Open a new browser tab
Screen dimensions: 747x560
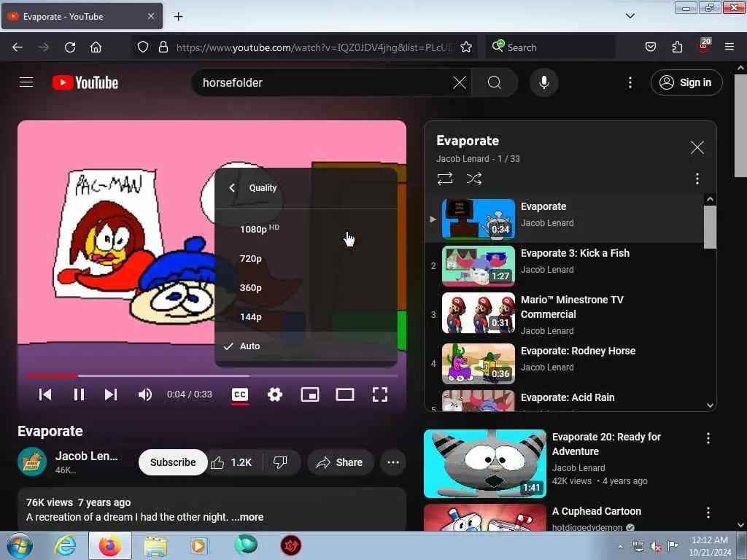178,17
